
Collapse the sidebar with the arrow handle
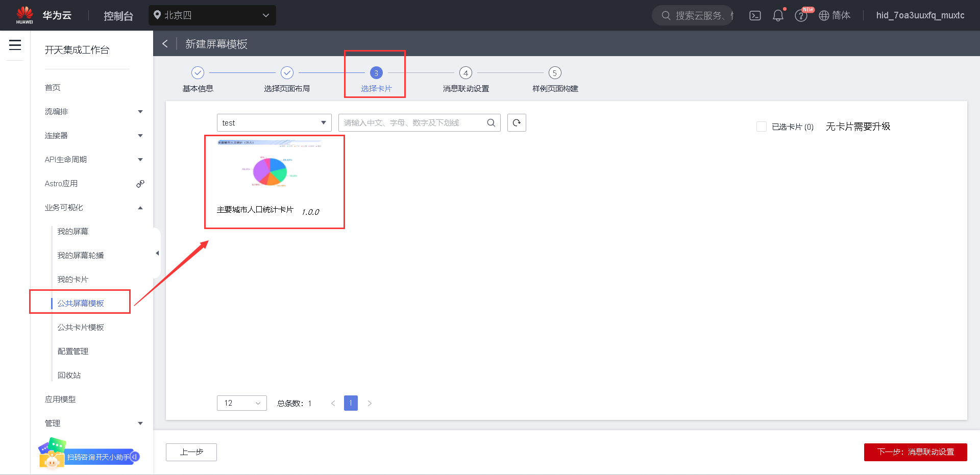(157, 253)
